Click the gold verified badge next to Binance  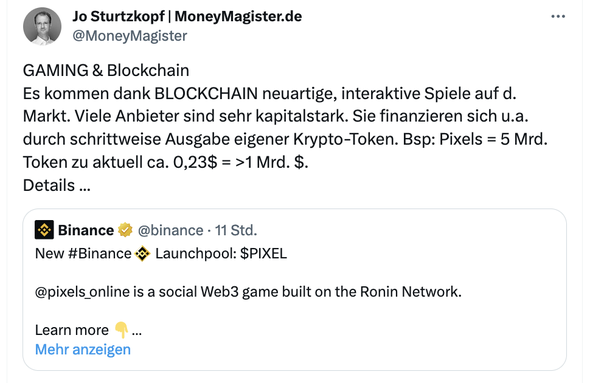[x=125, y=230]
